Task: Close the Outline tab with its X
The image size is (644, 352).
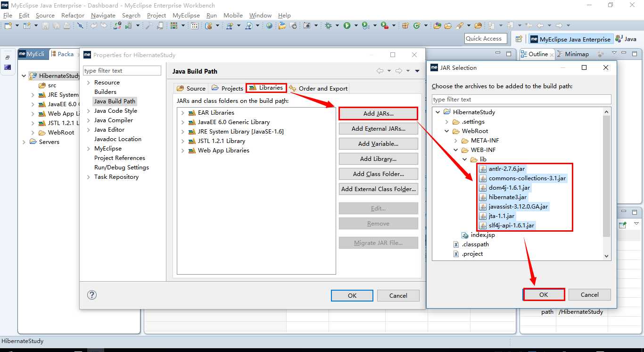Action: point(552,55)
